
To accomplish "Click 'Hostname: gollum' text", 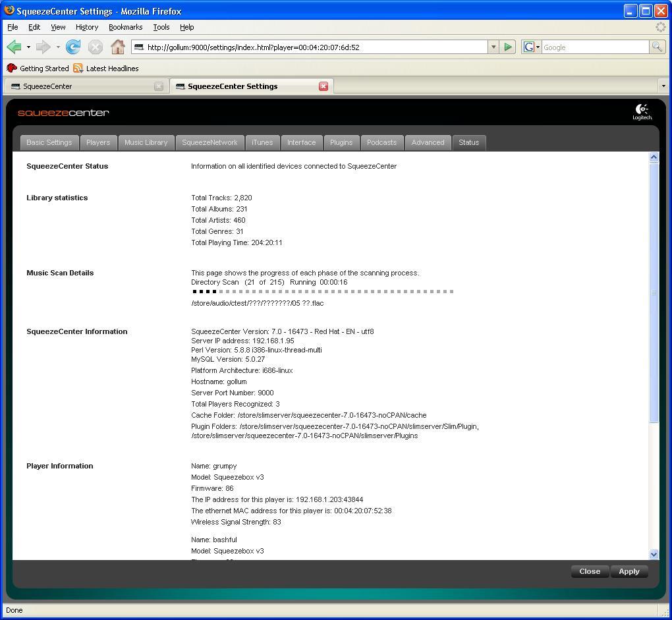I will tap(219, 381).
